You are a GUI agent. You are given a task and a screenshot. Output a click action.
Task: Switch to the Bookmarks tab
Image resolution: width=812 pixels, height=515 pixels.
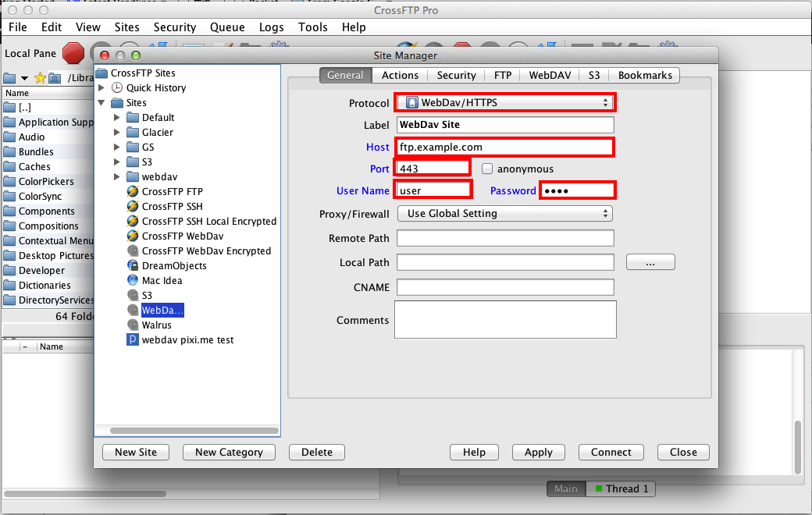[645, 75]
